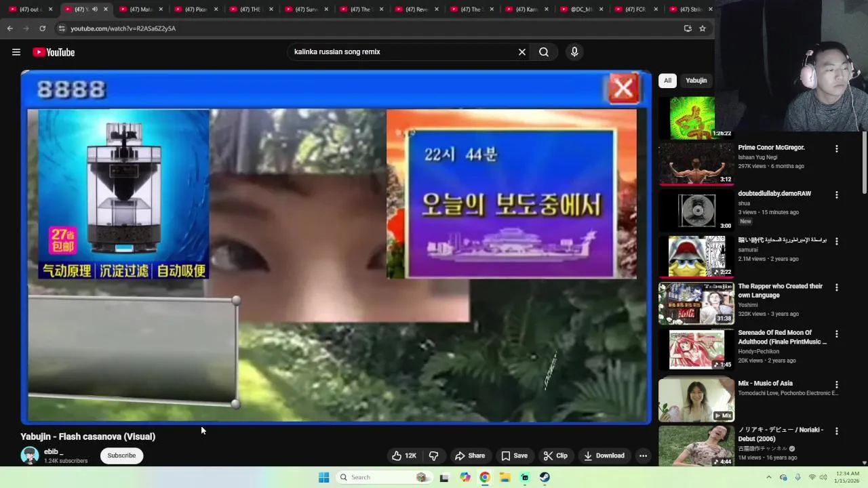Viewport: 868px width, 488px height.
Task: Open the volume control in system tray
Action: [x=823, y=477]
